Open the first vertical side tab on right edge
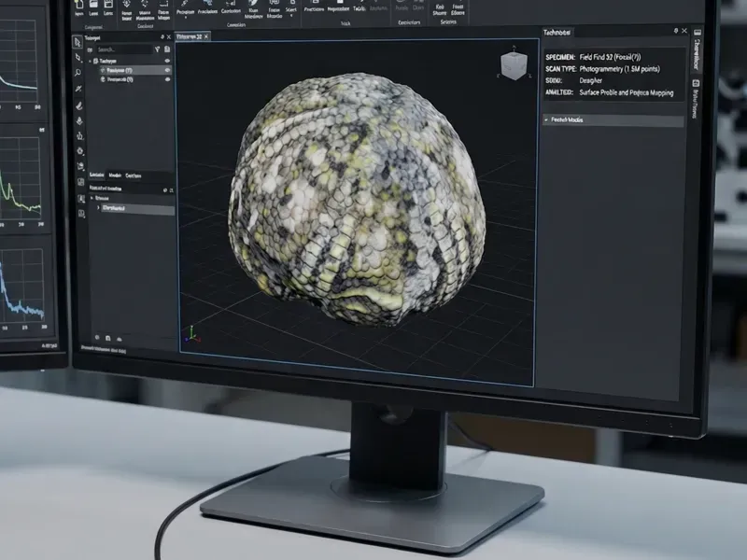Screen dimensions: 747x560 tap(695, 54)
